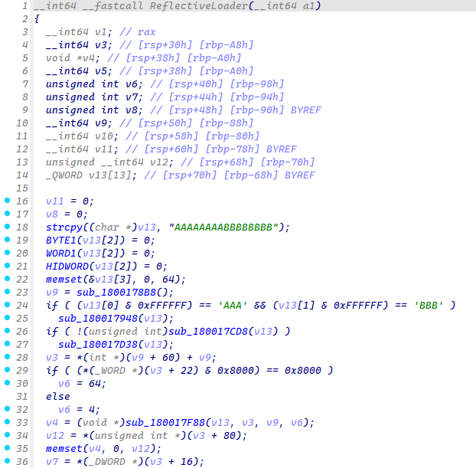Screen dimensions: 476x468
Task: Toggle breakpoint dot on line 35
Action: point(8,447)
